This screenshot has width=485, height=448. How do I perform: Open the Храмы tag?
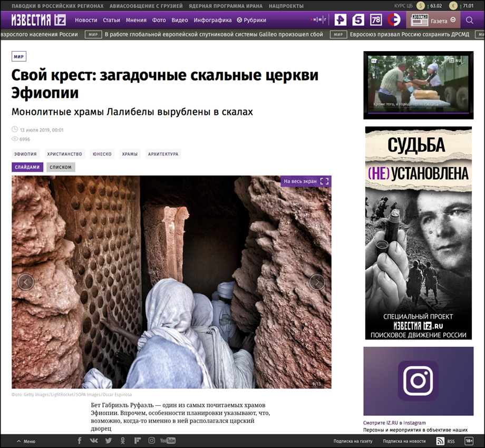click(x=130, y=154)
